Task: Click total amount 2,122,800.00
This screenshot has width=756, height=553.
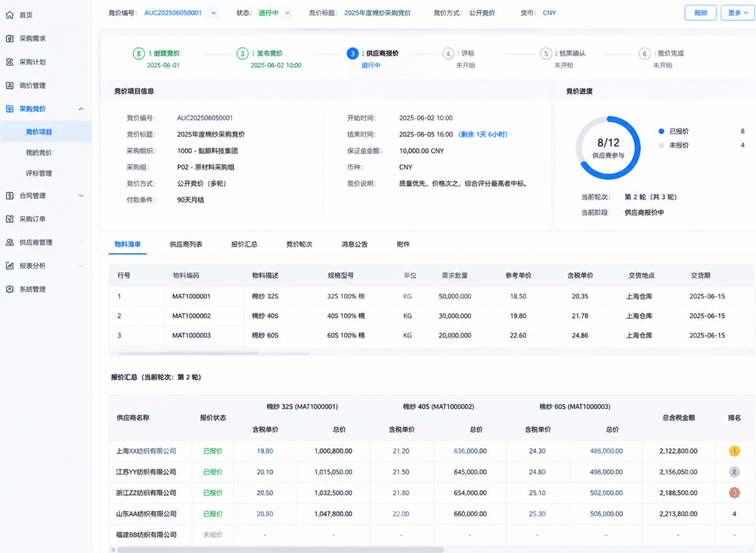Action: [x=678, y=451]
